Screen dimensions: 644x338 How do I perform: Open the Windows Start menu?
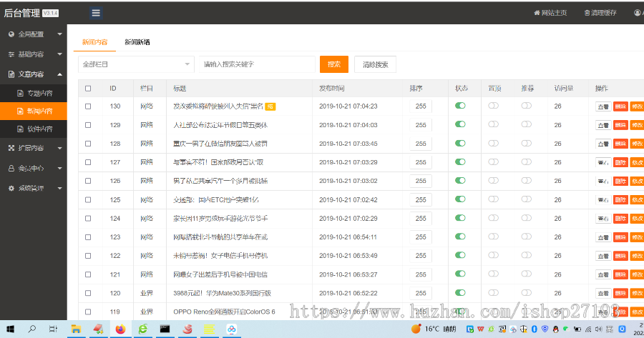(x=10, y=329)
